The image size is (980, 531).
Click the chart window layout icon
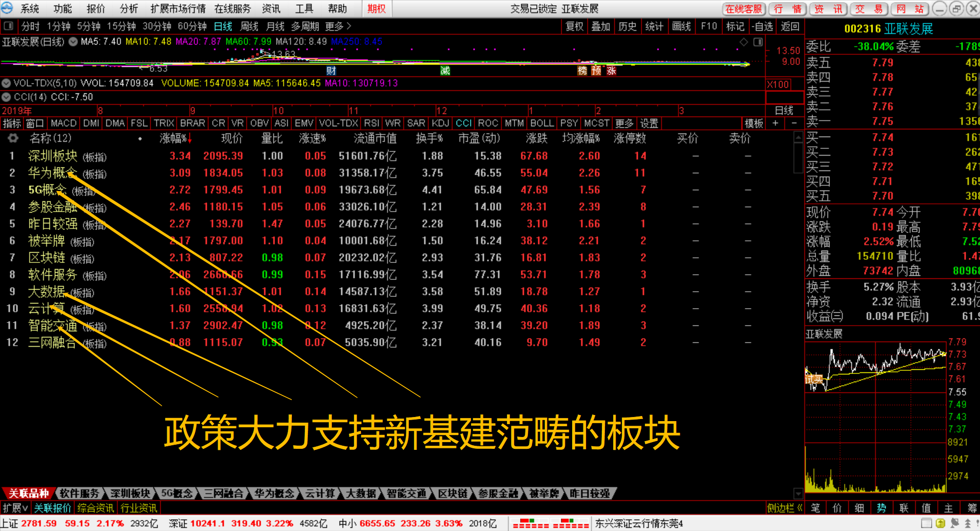click(x=758, y=42)
